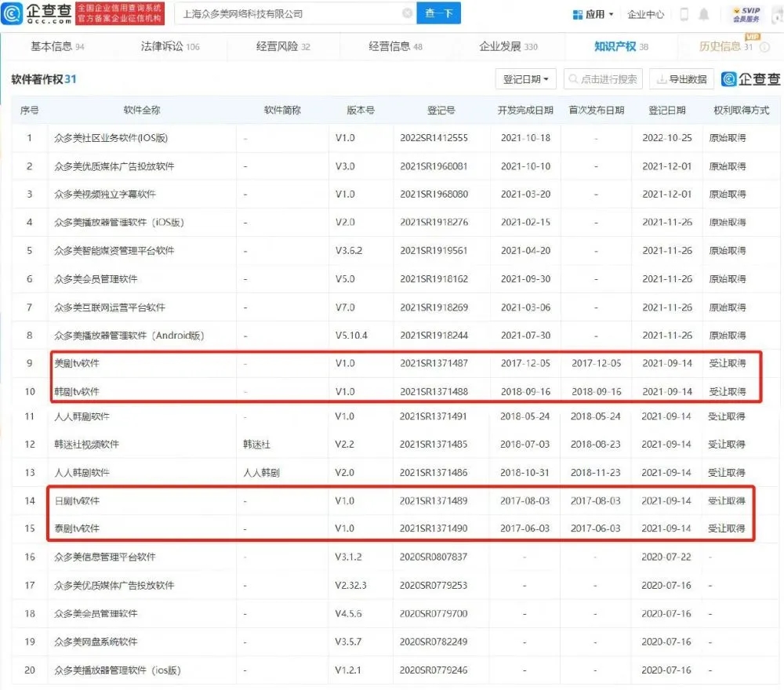The width and height of the screenshot is (784, 690).
Task: Open the 应用 apps dropdown
Action: click(593, 14)
